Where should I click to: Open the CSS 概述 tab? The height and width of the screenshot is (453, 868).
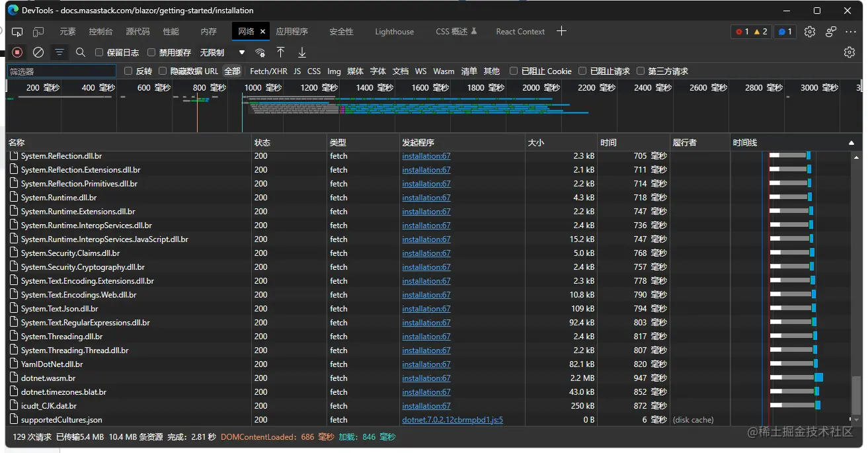coord(456,32)
